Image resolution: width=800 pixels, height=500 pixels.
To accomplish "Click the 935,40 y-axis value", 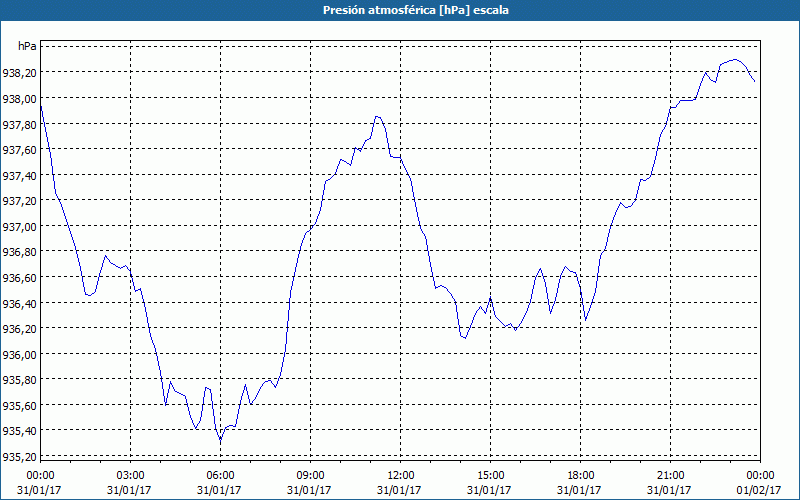I will point(19,431).
